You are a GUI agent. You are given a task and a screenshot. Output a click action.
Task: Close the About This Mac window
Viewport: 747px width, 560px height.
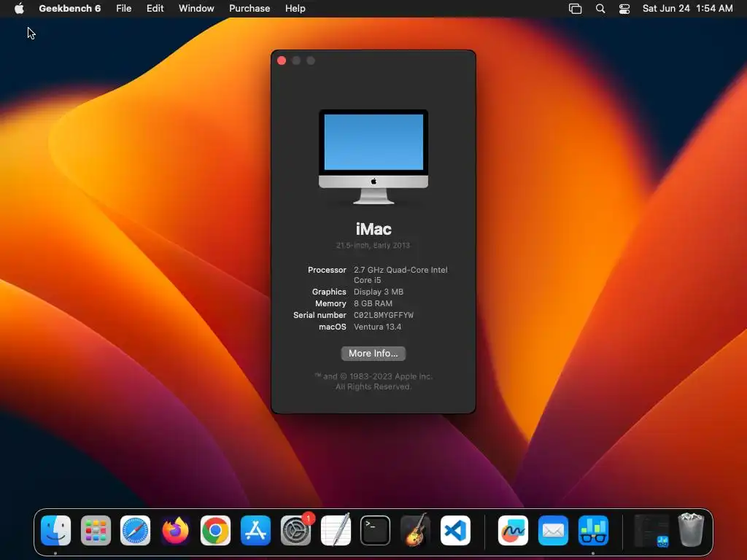click(282, 61)
